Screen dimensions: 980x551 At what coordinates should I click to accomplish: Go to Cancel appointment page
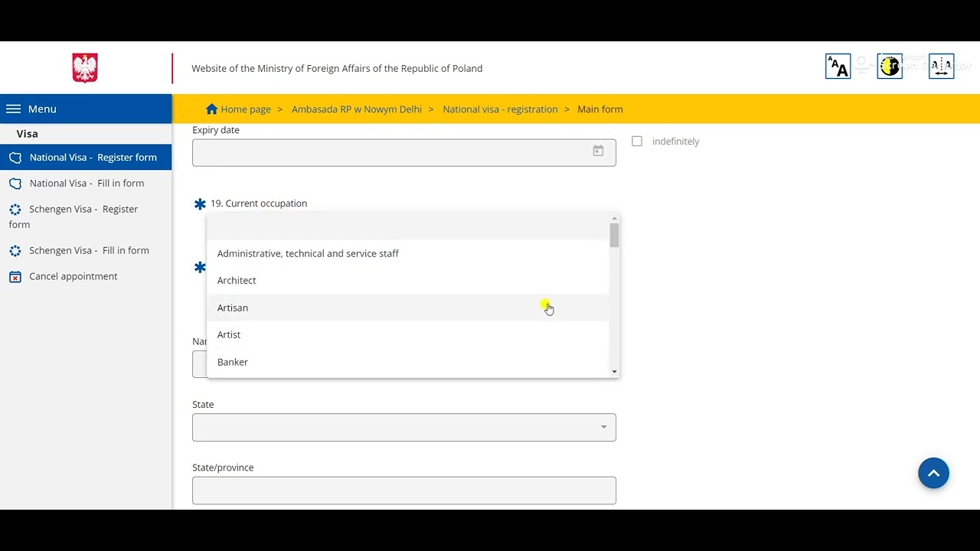(73, 276)
